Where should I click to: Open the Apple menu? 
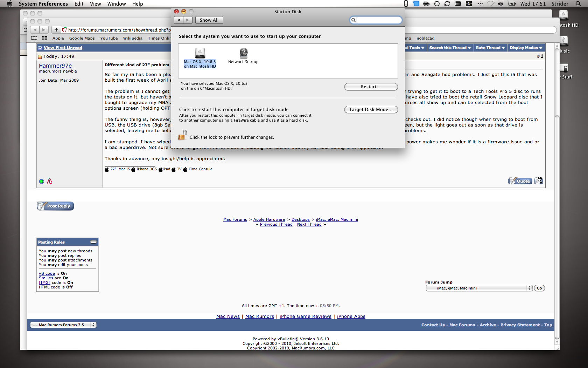tap(9, 4)
